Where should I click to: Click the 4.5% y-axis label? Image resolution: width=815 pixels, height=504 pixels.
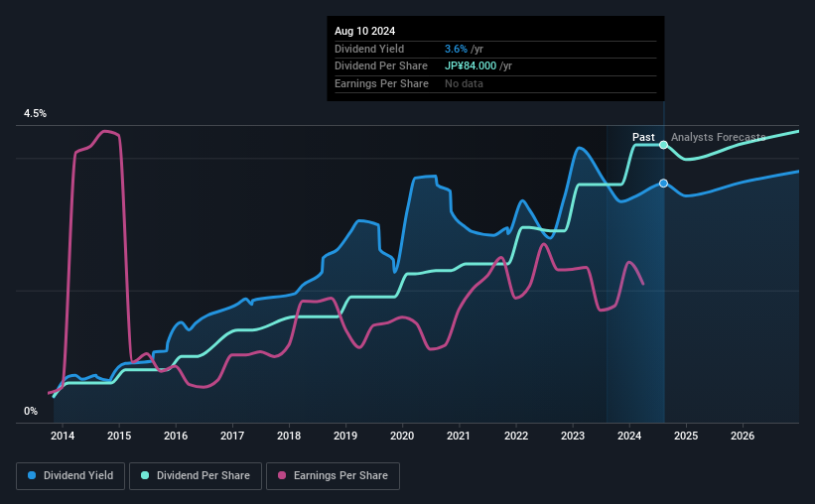(x=35, y=113)
